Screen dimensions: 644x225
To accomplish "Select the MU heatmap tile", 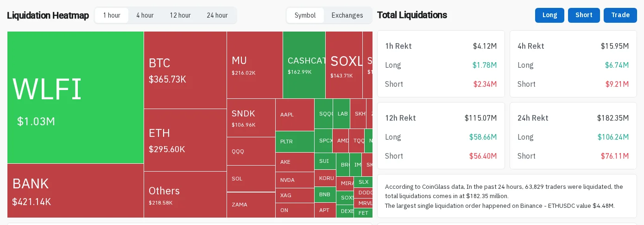I will pyautogui.click(x=255, y=65).
